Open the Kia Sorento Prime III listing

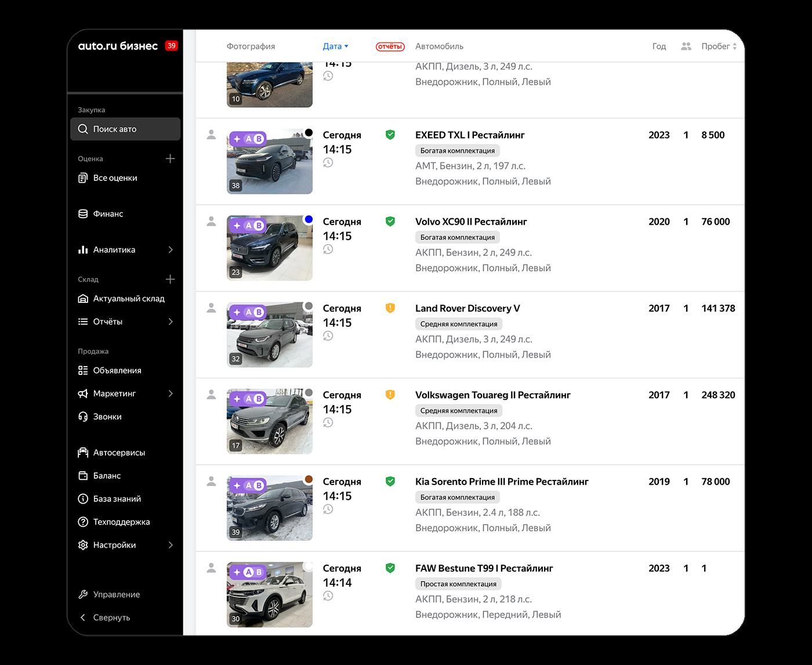[502, 482]
